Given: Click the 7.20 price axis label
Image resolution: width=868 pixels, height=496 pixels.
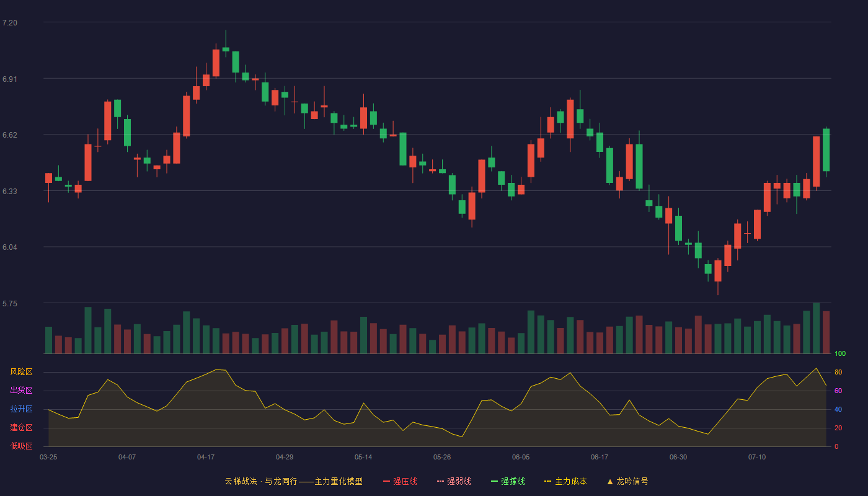Looking at the screenshot, I should click(x=10, y=23).
